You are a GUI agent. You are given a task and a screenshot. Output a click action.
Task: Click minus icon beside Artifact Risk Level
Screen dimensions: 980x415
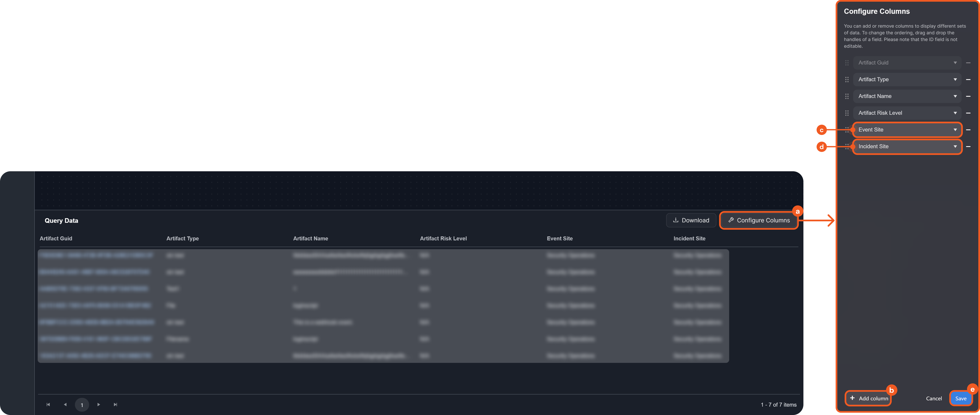(x=968, y=113)
